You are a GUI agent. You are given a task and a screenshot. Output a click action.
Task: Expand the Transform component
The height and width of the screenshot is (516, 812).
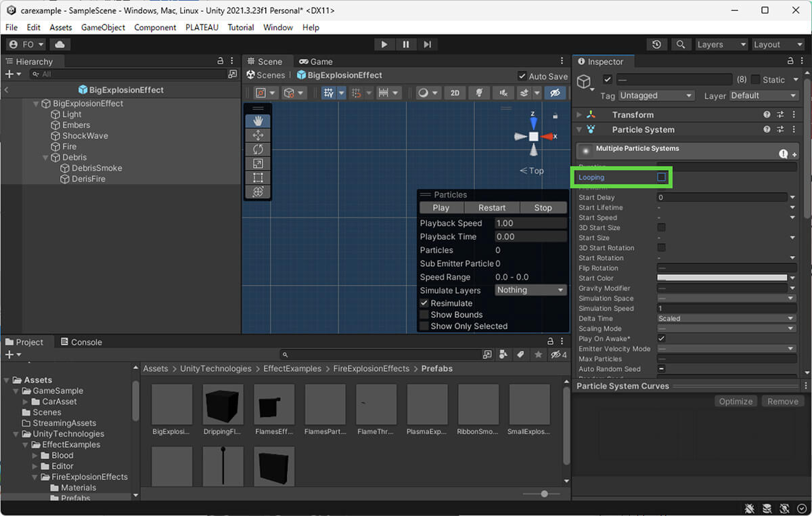pos(579,115)
